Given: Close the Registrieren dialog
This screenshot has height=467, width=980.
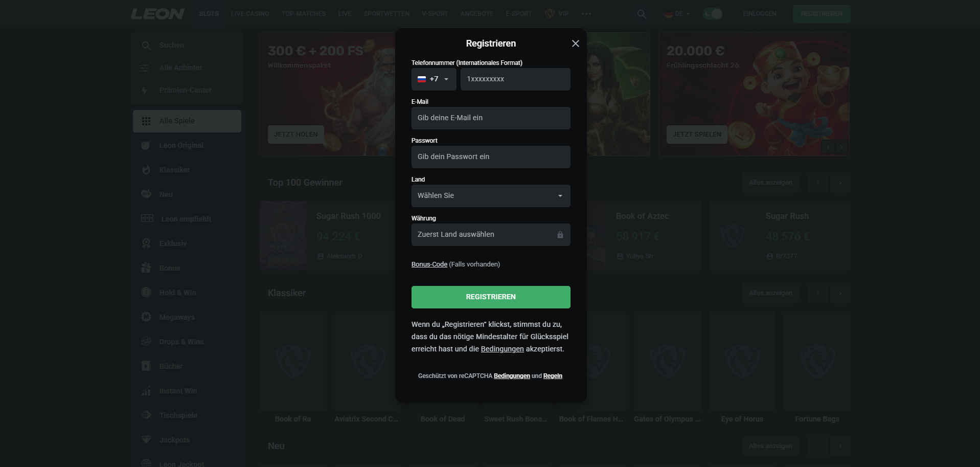Looking at the screenshot, I should tap(576, 43).
